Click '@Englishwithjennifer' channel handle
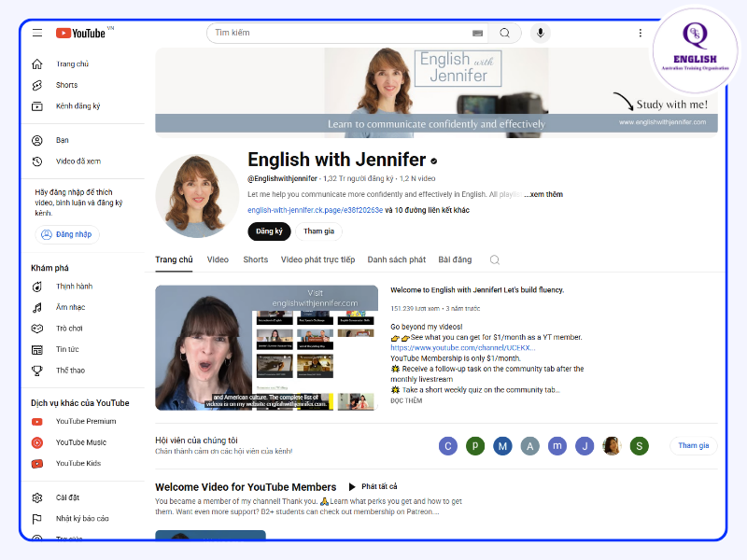The width and height of the screenshot is (747, 560). point(282,178)
